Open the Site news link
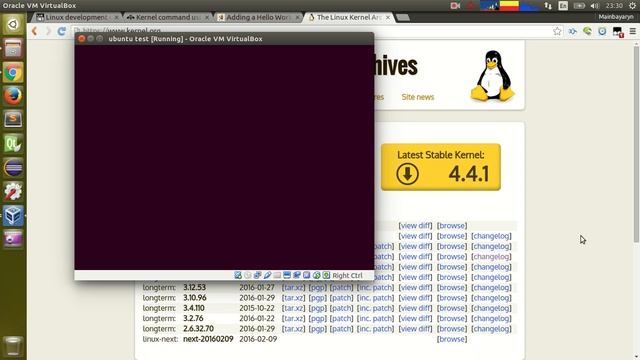 [418, 97]
